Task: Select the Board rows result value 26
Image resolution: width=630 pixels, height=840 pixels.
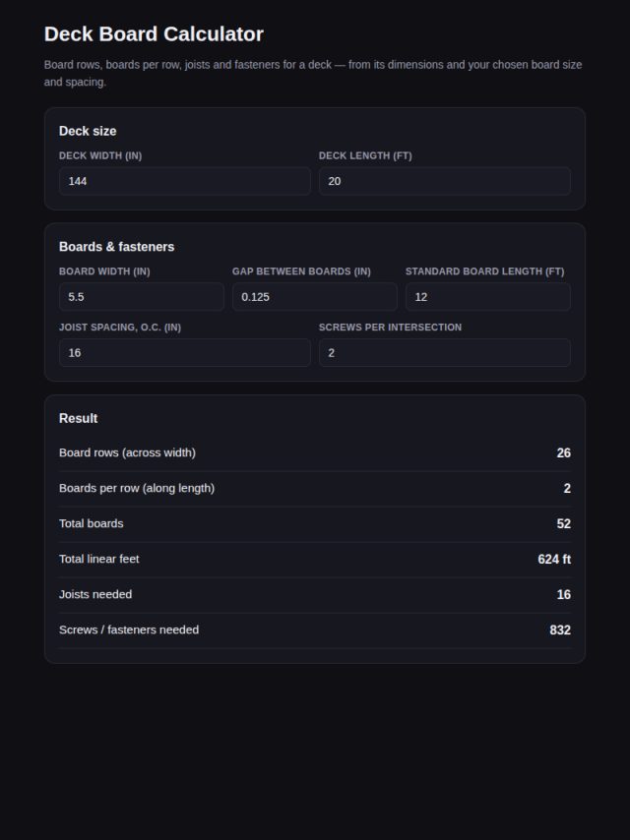Action: (563, 453)
